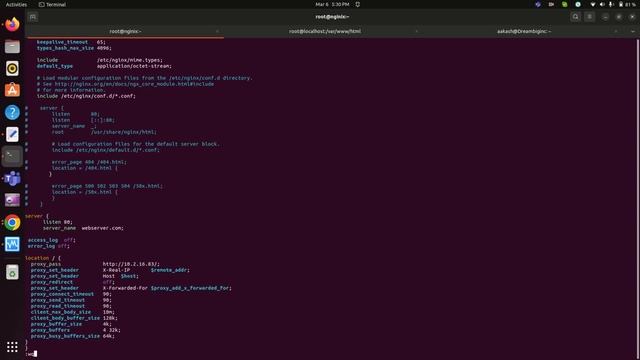640x360 pixels.
Task: Close the aakash@Dreambiginc tab
Action: tap(616, 31)
